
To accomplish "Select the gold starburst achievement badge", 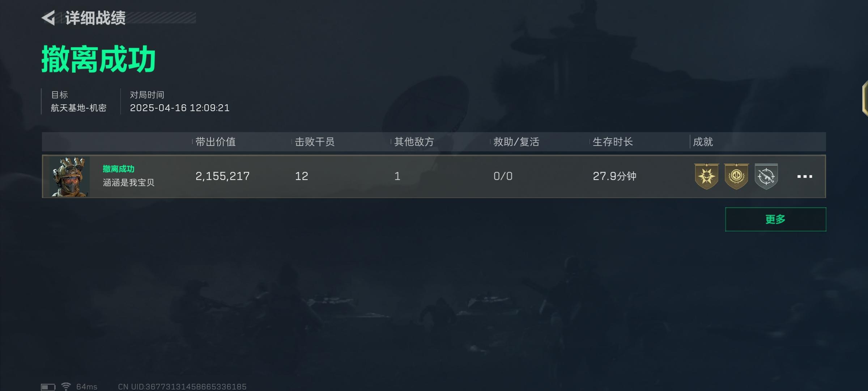I will [706, 176].
